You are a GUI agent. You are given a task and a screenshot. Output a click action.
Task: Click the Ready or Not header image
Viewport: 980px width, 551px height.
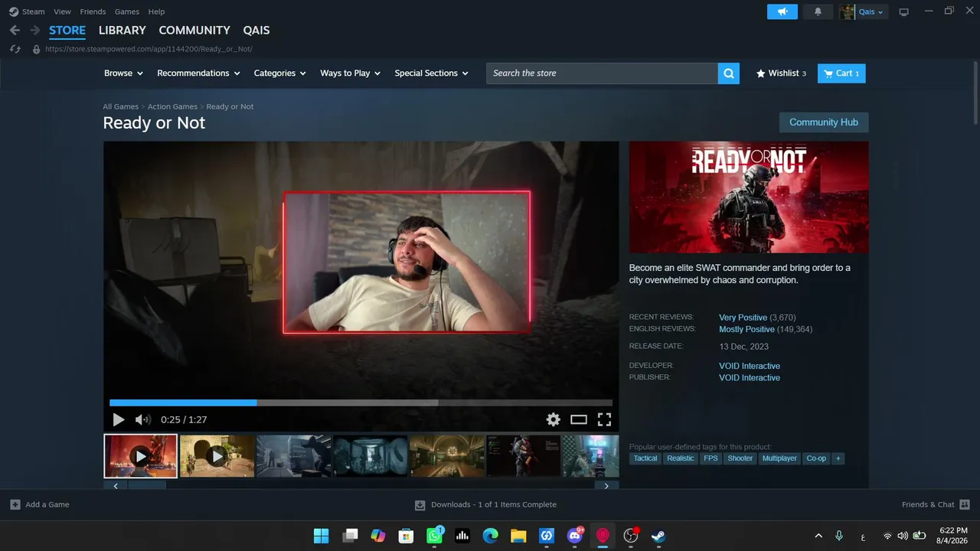(x=749, y=197)
